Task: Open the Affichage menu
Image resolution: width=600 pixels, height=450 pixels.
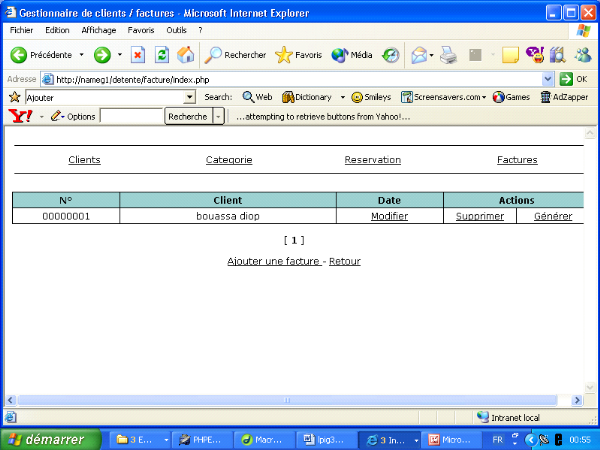Action: point(98,30)
